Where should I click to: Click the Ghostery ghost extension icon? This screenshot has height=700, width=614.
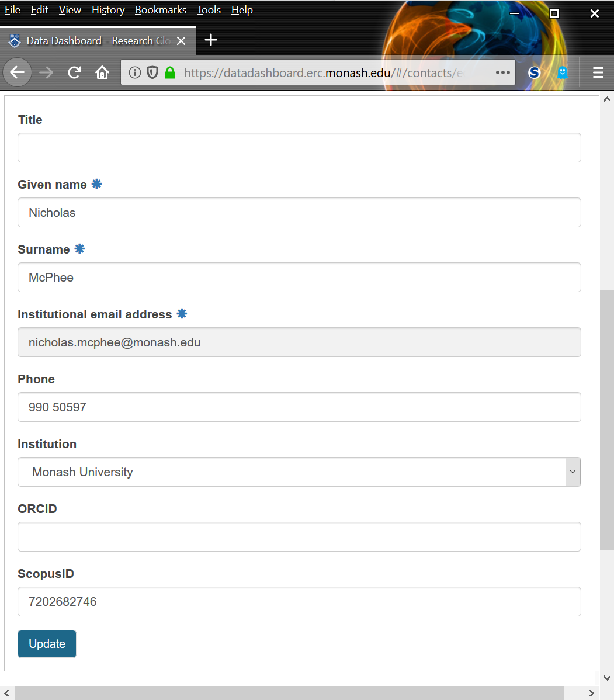[x=562, y=72]
